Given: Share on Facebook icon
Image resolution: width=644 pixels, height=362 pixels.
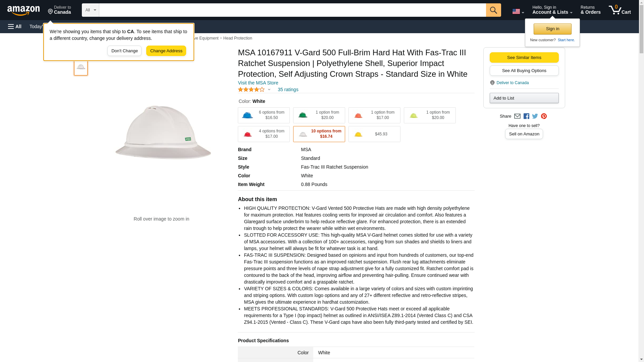Looking at the screenshot, I should coord(526,116).
